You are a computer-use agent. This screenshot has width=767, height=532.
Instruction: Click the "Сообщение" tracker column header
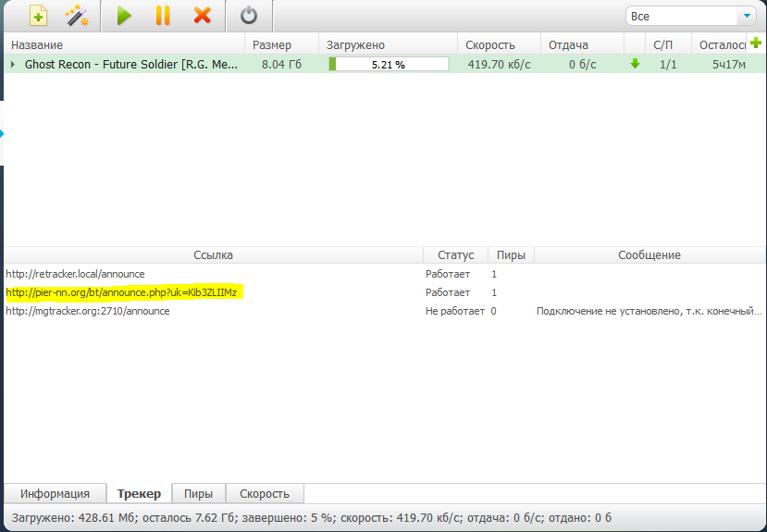[x=649, y=254]
